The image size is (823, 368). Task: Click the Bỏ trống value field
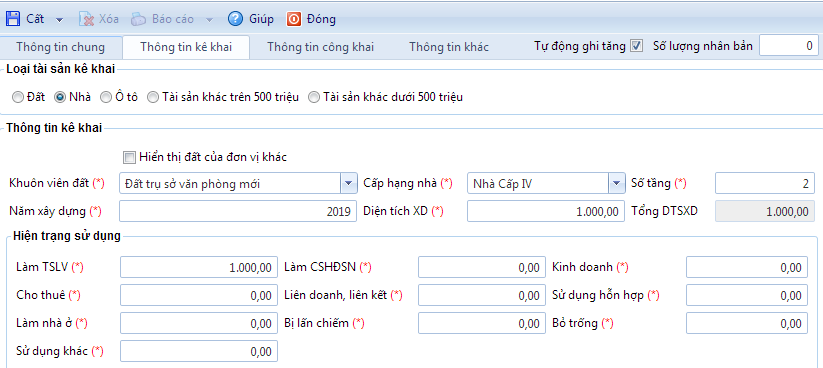click(x=747, y=323)
